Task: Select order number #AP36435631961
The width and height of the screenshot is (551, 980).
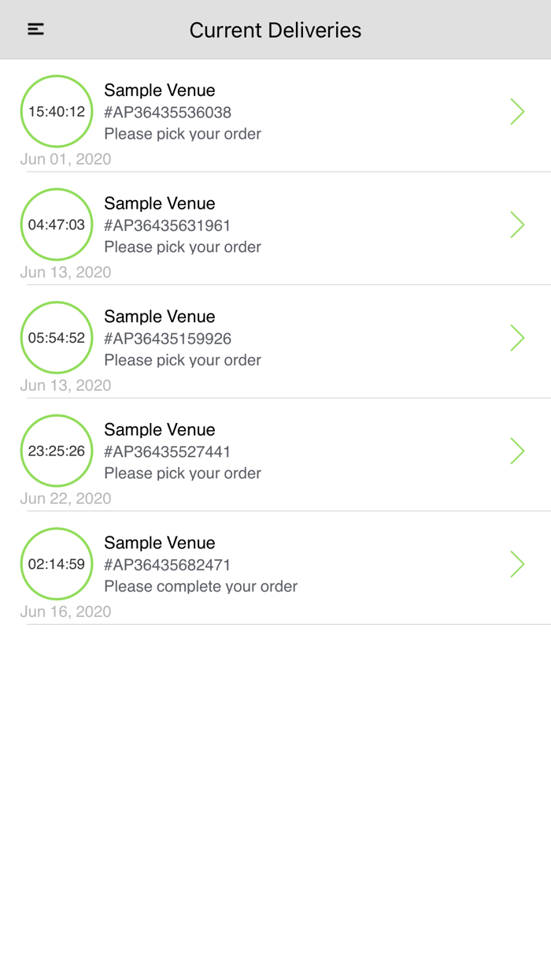Action: point(168,225)
